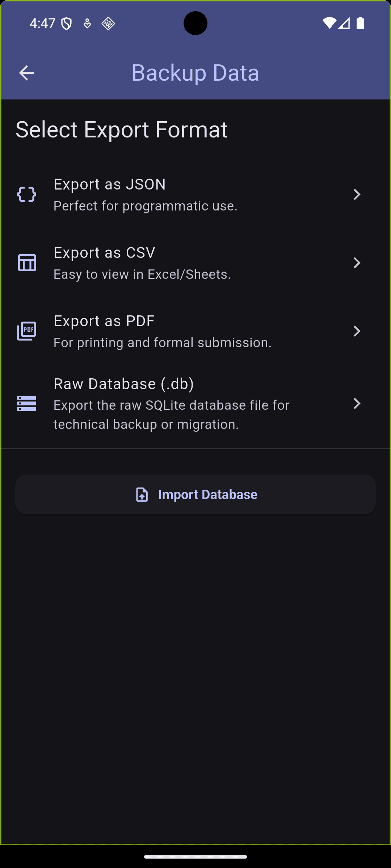This screenshot has height=868, width=391.
Task: Click the JSON curly braces icon
Action: pyautogui.click(x=27, y=195)
